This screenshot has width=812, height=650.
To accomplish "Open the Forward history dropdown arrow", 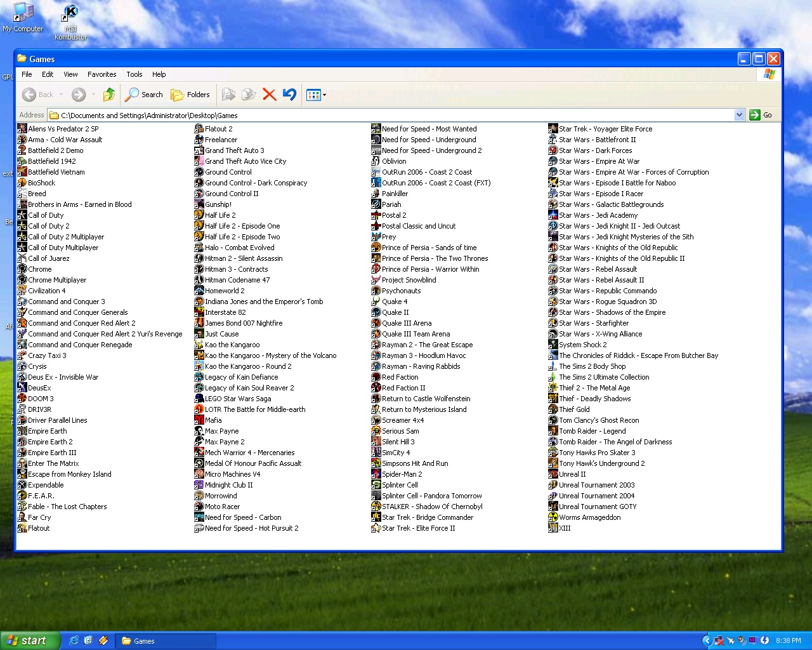I will (x=93, y=95).
